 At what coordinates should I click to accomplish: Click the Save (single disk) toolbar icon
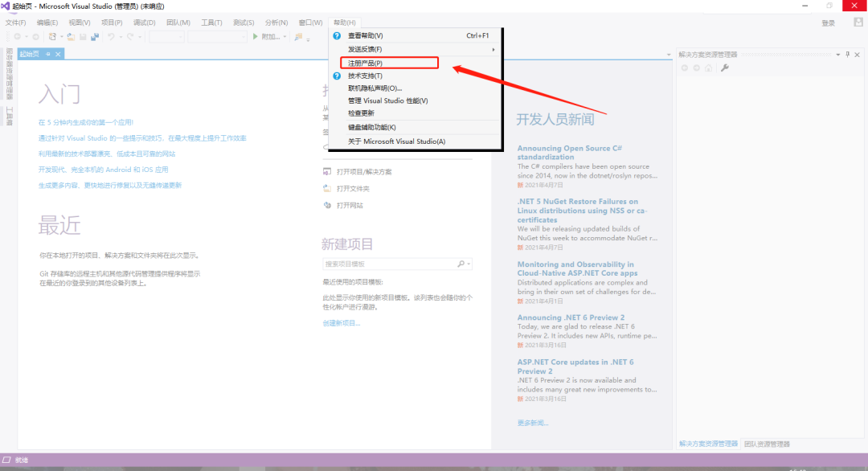(83, 36)
